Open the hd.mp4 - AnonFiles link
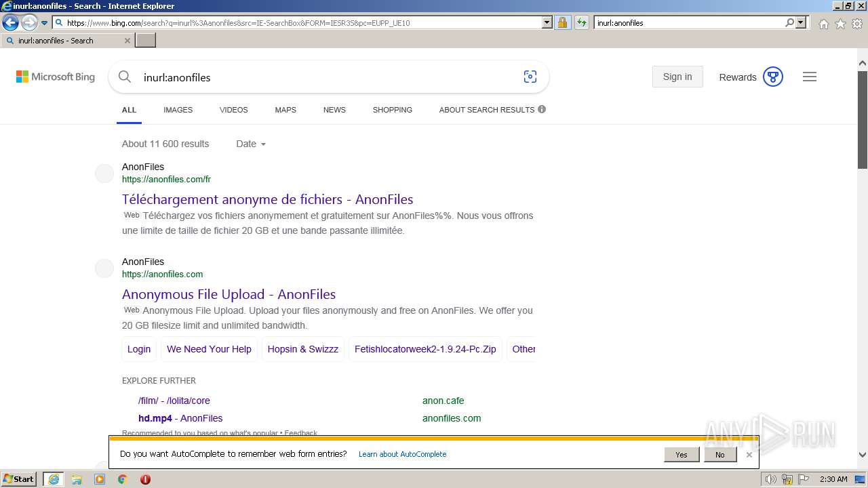The image size is (868, 488). click(180, 418)
